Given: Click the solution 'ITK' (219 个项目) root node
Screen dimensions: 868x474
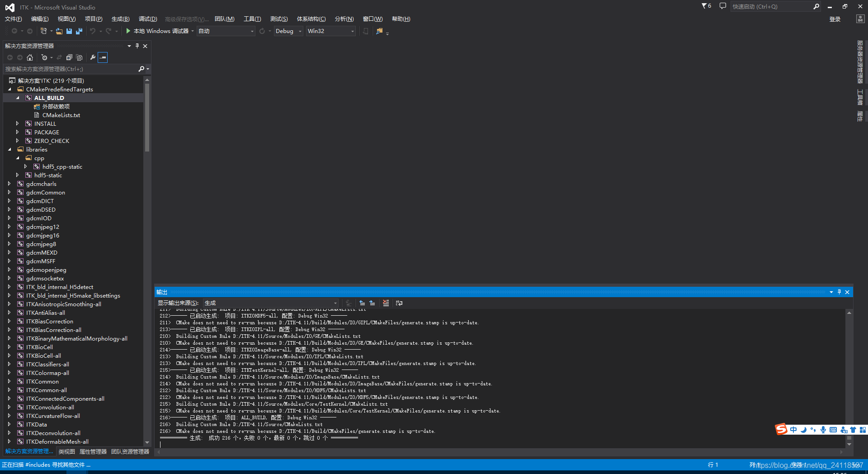Looking at the screenshot, I should [51, 81].
